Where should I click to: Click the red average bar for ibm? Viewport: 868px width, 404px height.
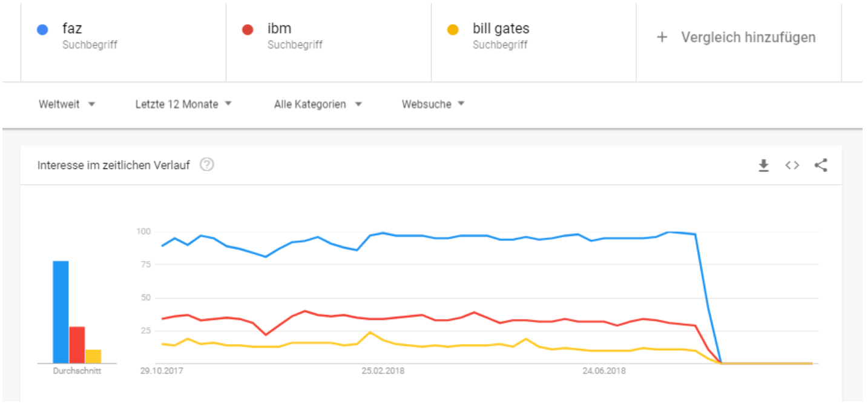coord(77,345)
